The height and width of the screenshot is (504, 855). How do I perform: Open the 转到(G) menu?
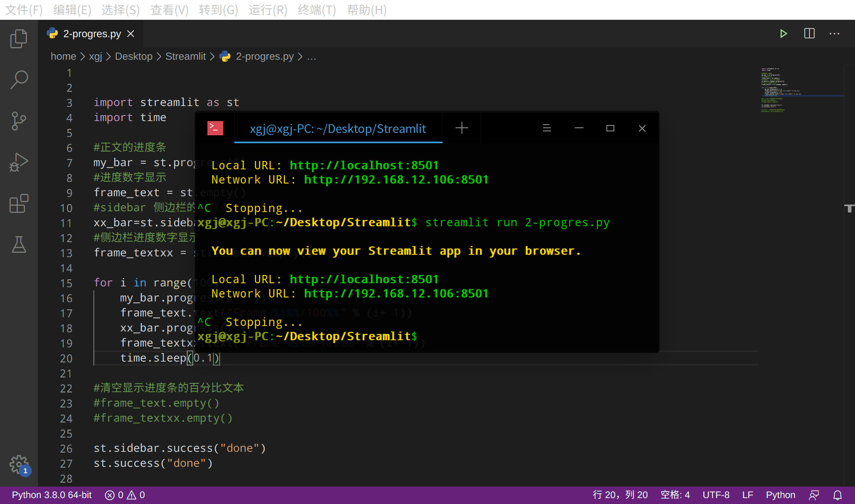[x=218, y=9]
